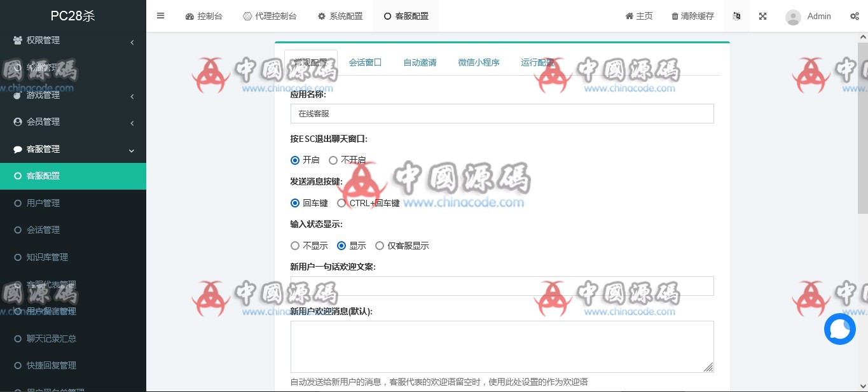868x392 pixels.
Task: Open the 系统配置 top tab
Action: tap(340, 16)
